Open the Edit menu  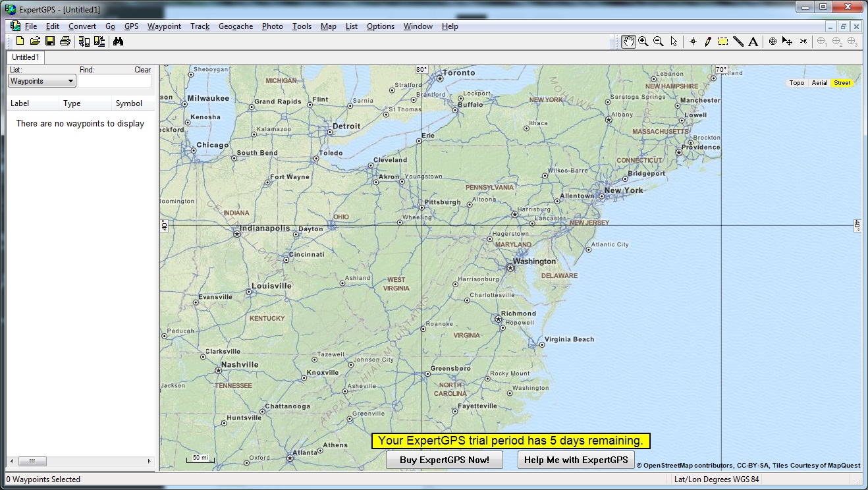pos(53,26)
